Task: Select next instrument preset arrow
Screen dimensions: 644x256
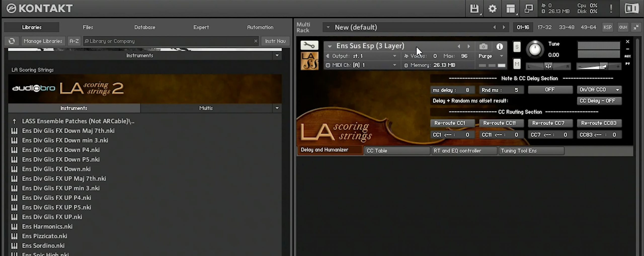Action: coord(469,47)
